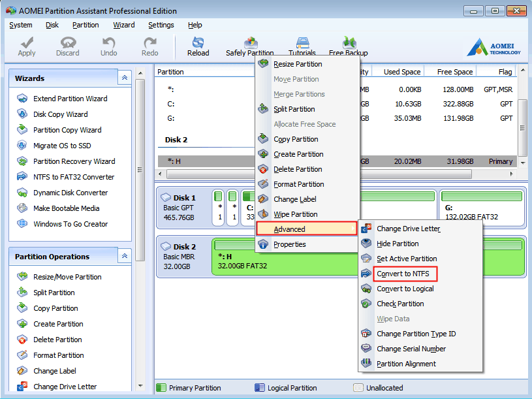Screen dimensions: 532x399
Task: Open Dynamic Disk Converter icon
Action: [x=22, y=193]
